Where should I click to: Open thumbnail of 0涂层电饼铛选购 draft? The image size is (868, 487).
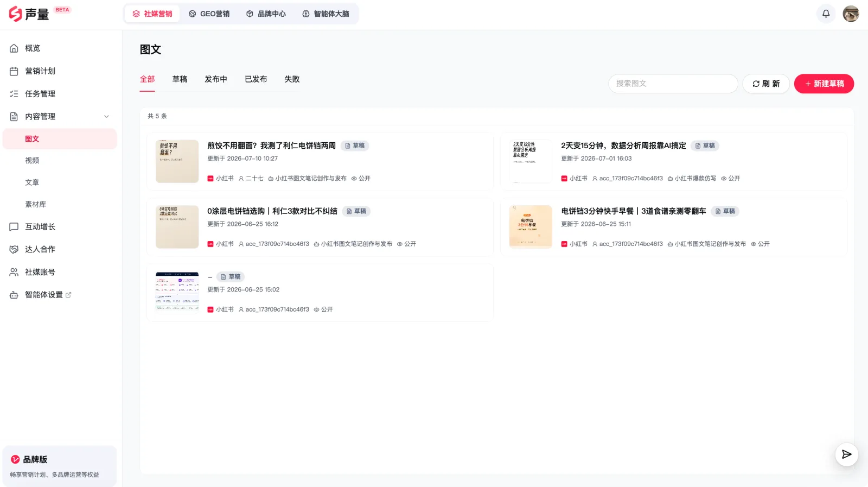coord(177,227)
